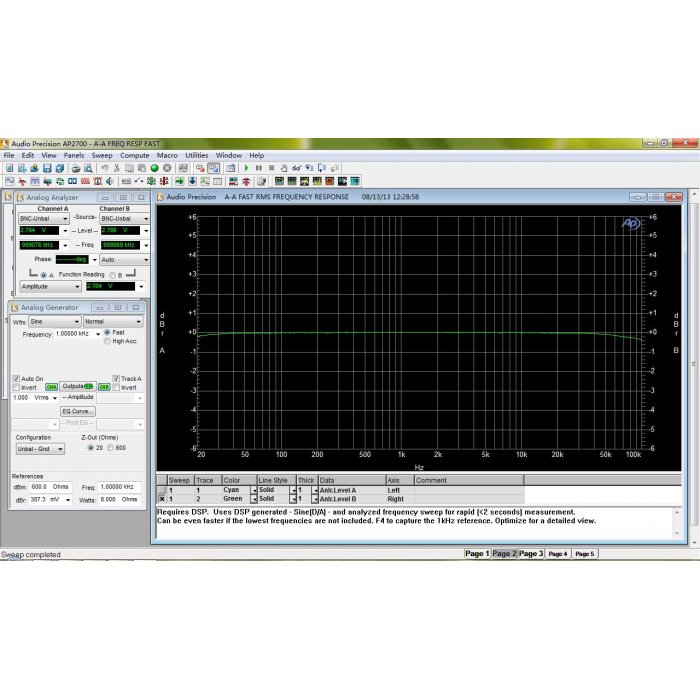The height and width of the screenshot is (700, 700).
Task: Open the Compute menu
Action: coord(134,155)
